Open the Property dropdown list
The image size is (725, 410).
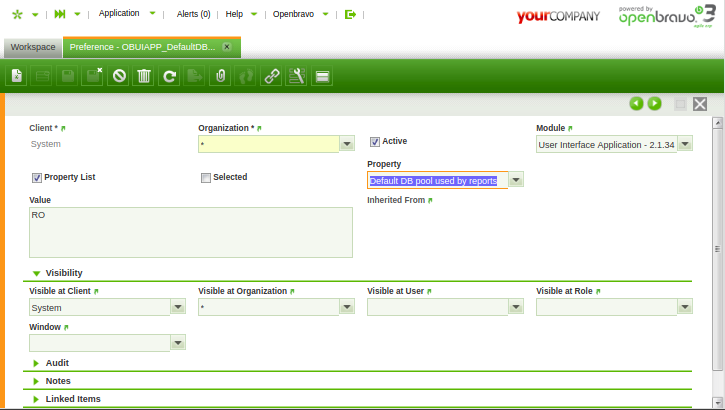coord(516,180)
